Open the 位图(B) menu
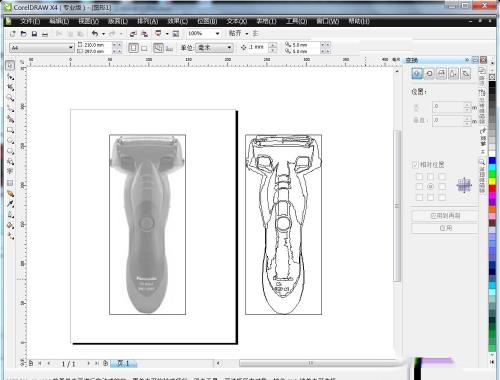 coord(207,21)
